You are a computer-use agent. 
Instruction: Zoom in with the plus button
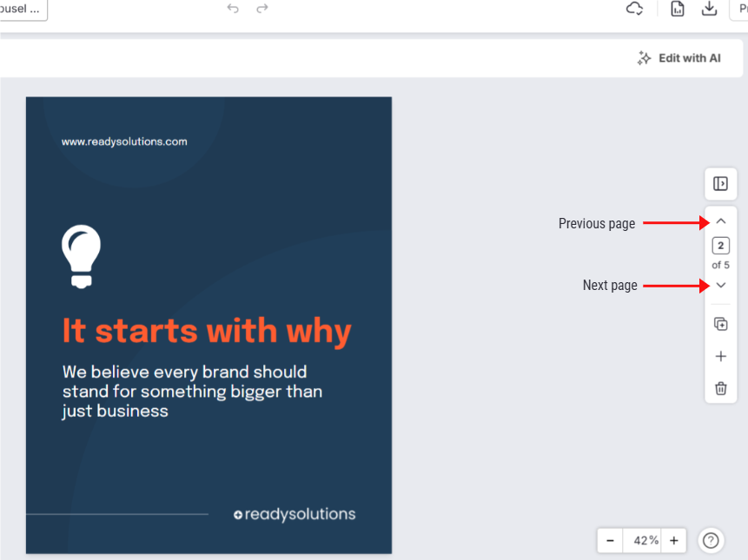tap(673, 540)
